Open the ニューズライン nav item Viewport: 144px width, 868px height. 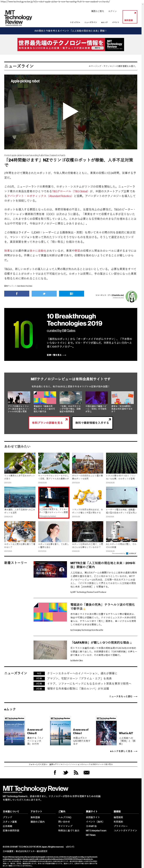(x=90, y=22)
